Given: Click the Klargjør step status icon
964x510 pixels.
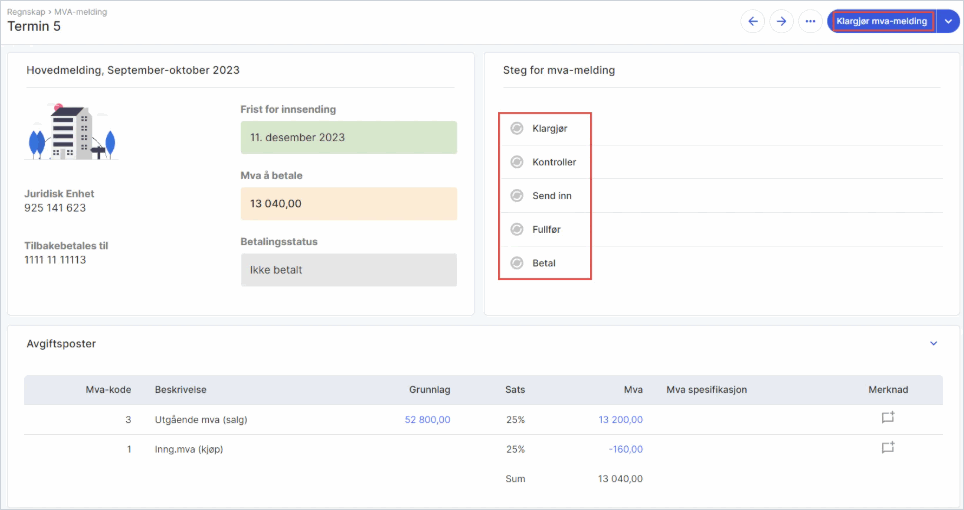Looking at the screenshot, I should point(517,128).
